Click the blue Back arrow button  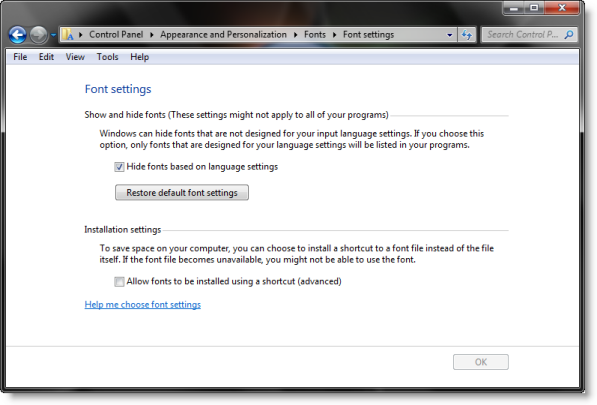coord(18,35)
